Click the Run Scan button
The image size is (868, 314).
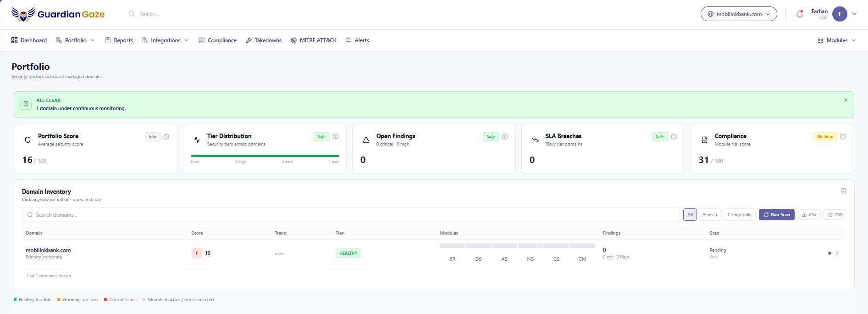[777, 215]
